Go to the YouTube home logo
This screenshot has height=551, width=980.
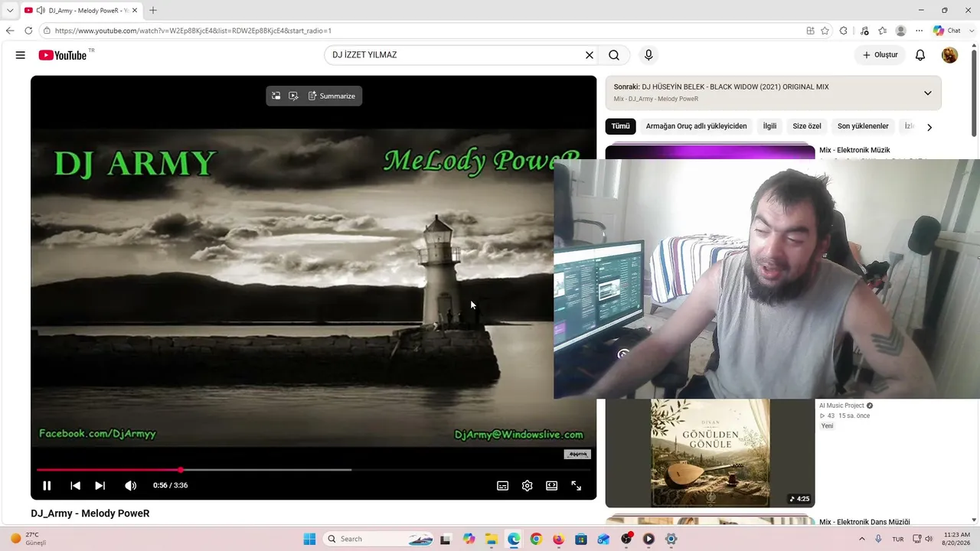pyautogui.click(x=63, y=55)
